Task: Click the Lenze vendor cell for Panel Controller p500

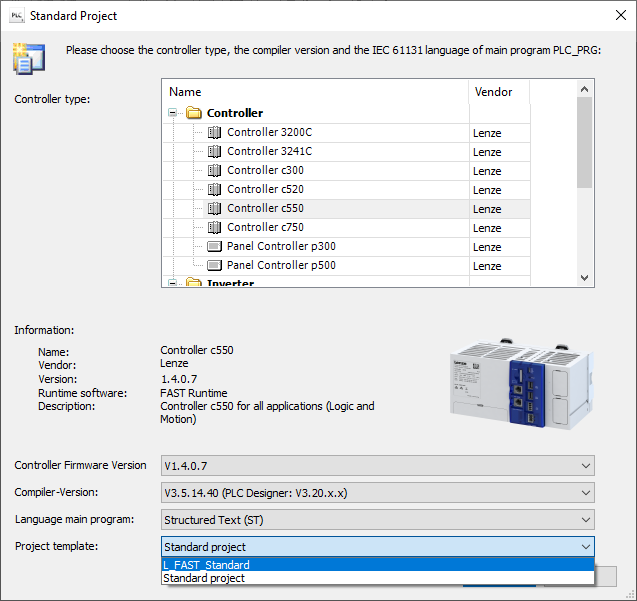Action: tap(499, 266)
